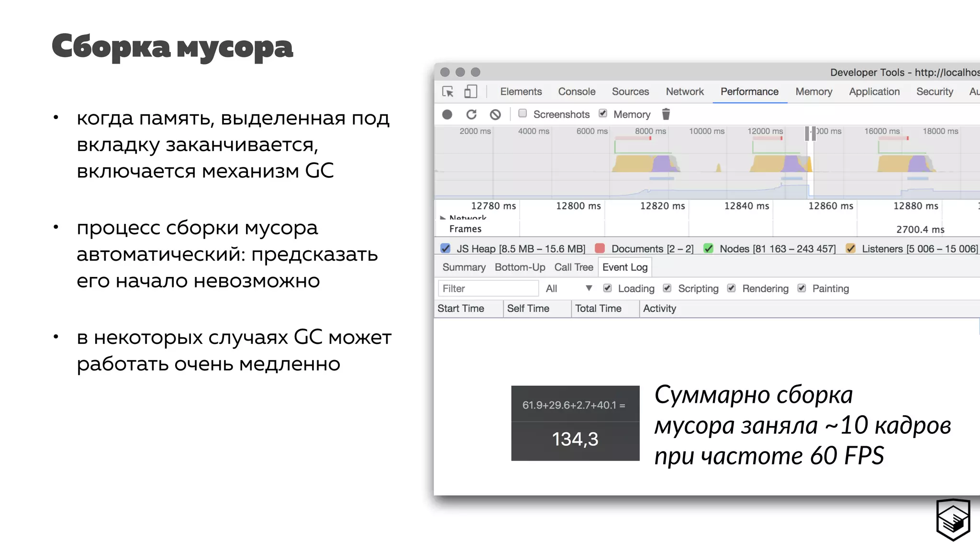Sort by the Total Time column header
The image size is (980, 551).
[605, 309]
